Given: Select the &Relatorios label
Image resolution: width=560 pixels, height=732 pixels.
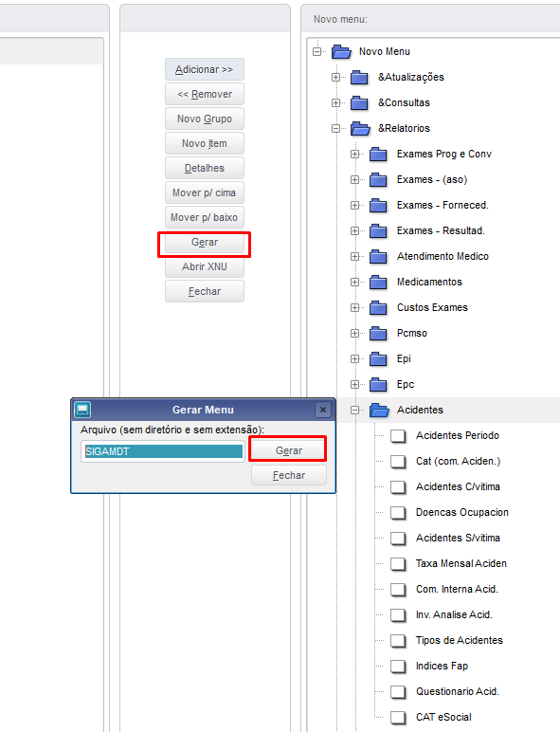Looking at the screenshot, I should 404,128.
